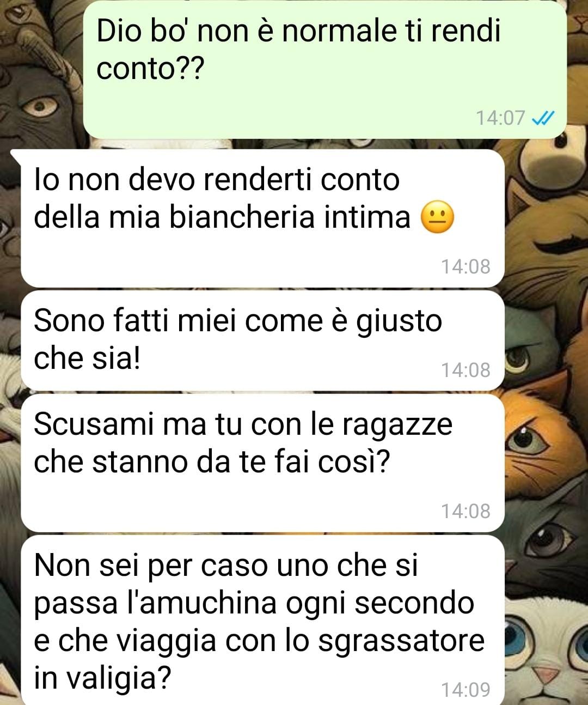
Task: Select the "Non sei per caso uno" message
Action: [x=262, y=620]
